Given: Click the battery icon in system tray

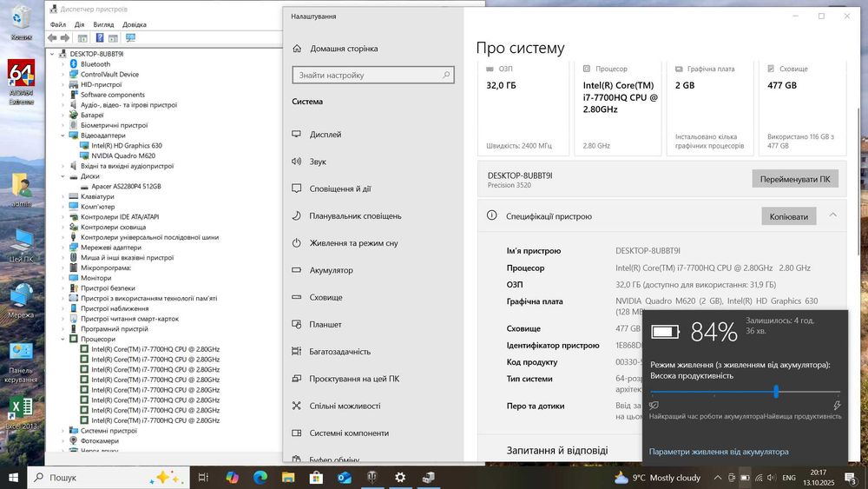Looking at the screenshot, I should pos(745,478).
